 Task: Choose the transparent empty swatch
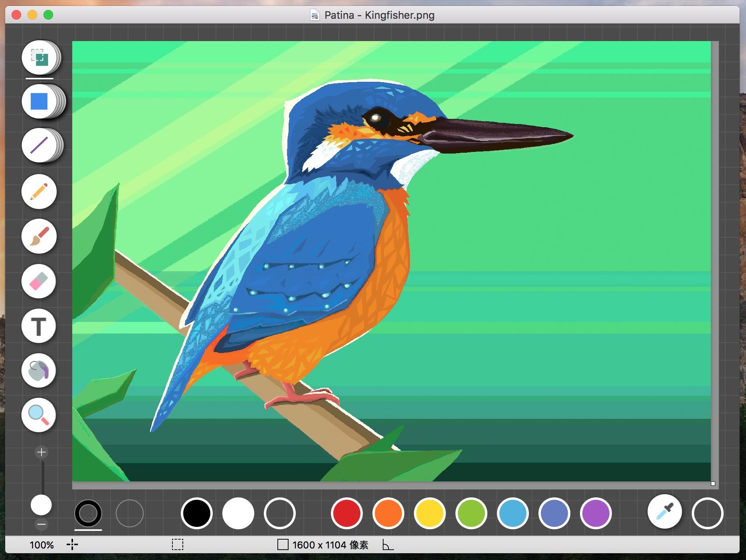click(x=280, y=513)
